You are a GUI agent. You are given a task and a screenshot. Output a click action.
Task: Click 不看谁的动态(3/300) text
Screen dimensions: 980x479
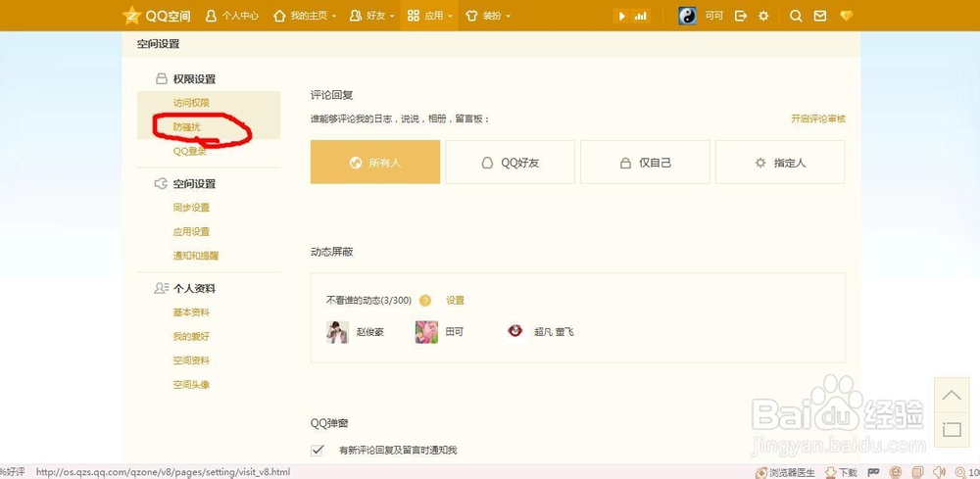pyautogui.click(x=368, y=301)
